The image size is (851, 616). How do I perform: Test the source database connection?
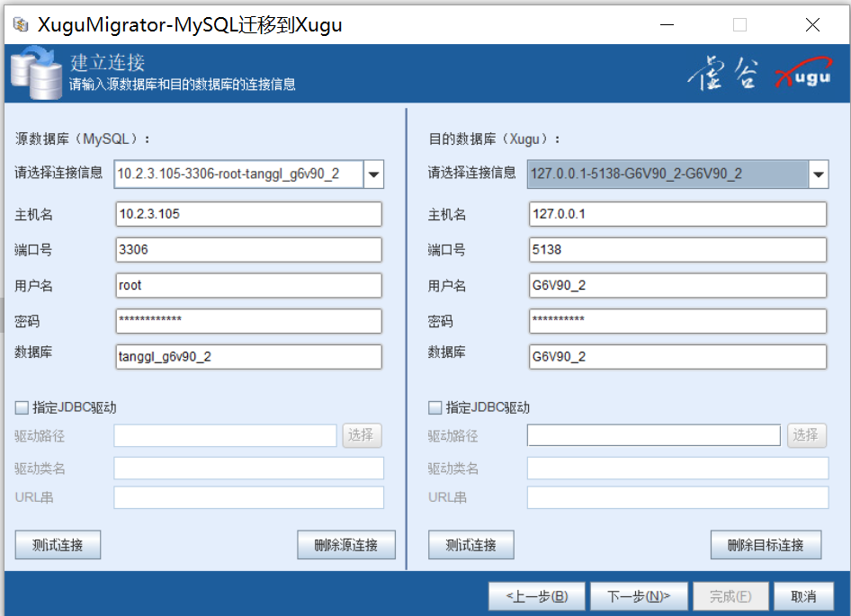click(x=58, y=545)
